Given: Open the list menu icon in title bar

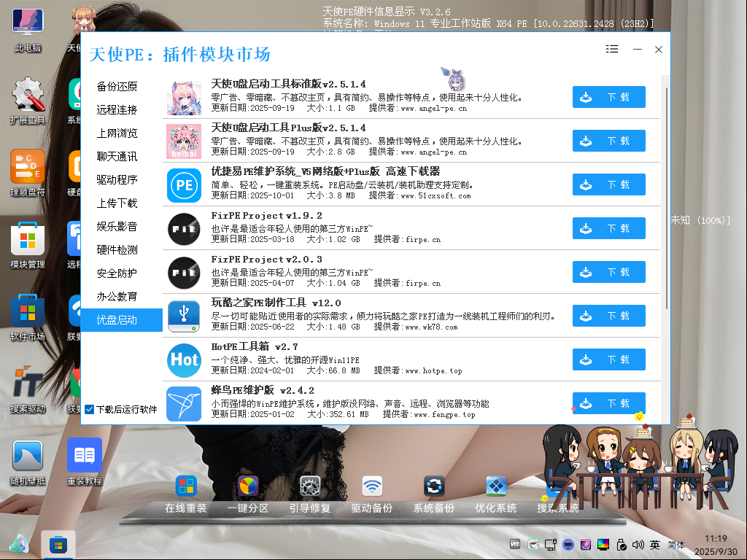Looking at the screenshot, I should 612,49.
